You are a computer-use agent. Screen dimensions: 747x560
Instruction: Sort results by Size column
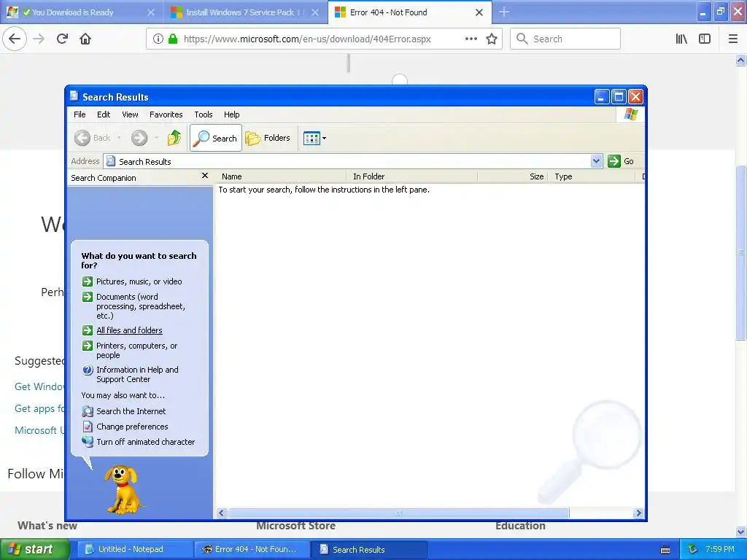pos(513,176)
